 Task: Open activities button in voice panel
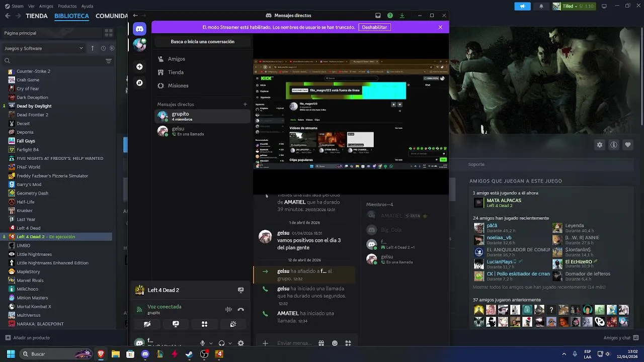(x=204, y=324)
